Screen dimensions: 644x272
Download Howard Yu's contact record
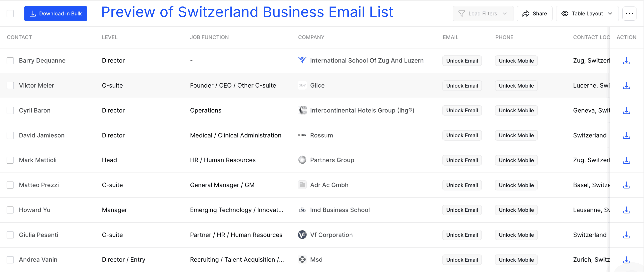click(x=626, y=210)
